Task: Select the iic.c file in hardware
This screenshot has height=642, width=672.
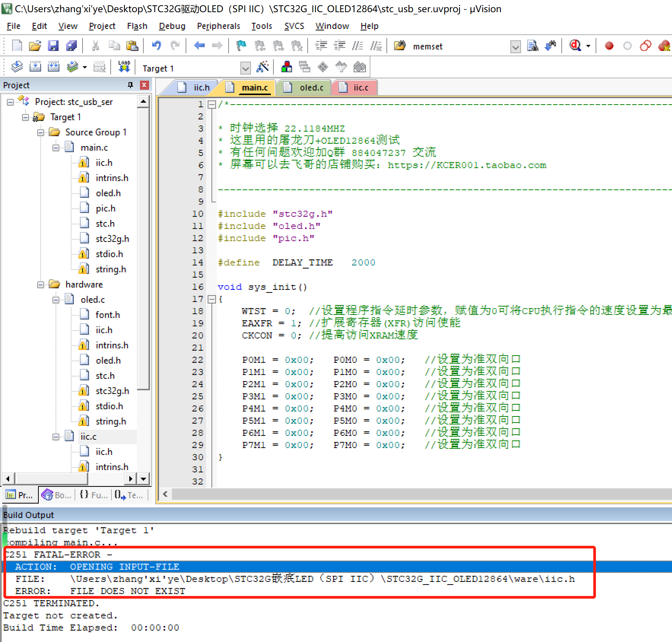Action: (x=88, y=437)
